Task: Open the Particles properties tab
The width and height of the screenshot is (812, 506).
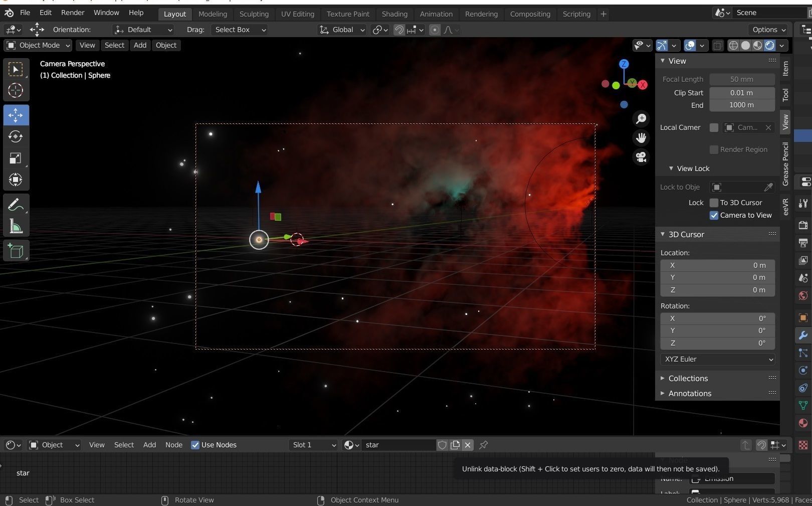Action: tap(803, 353)
